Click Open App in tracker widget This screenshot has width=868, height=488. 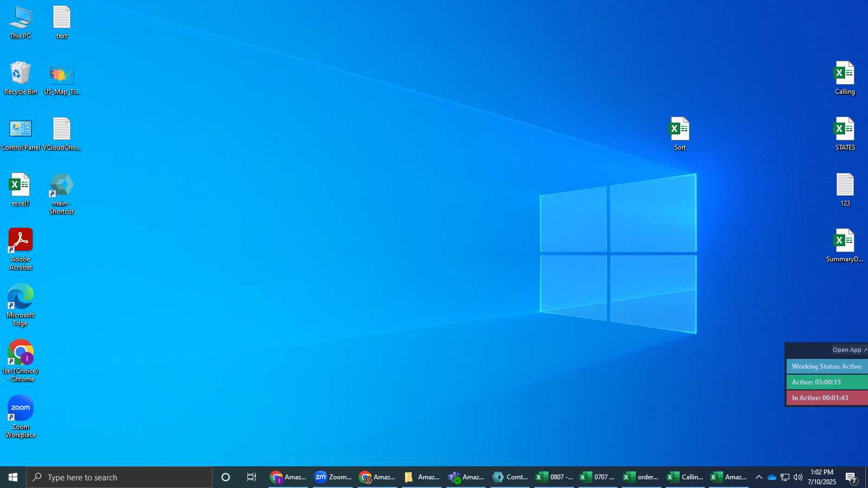click(x=850, y=350)
